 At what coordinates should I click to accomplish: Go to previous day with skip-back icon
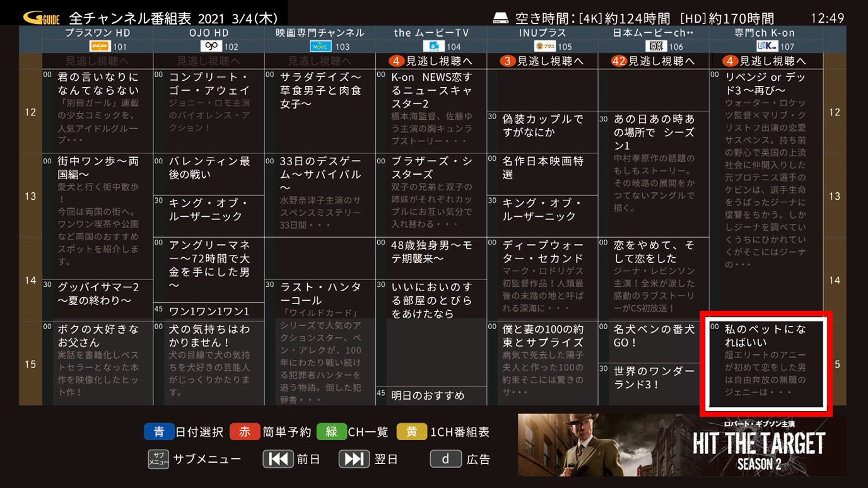[x=278, y=459]
